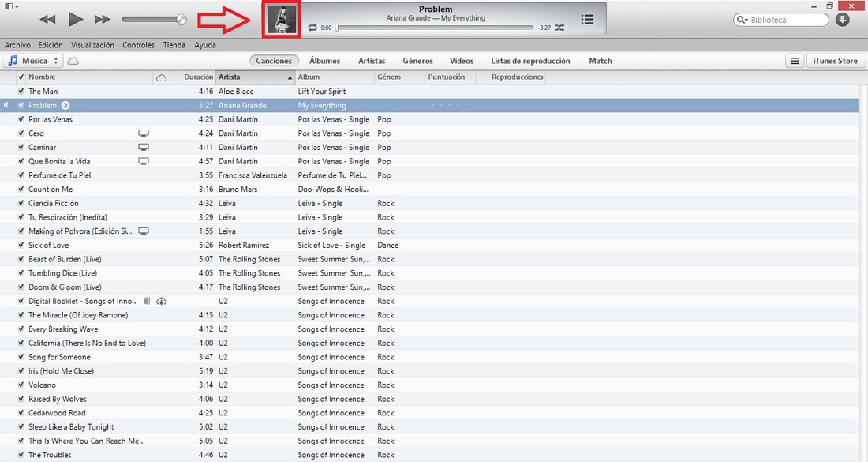Click the play button
The height and width of the screenshot is (462, 868).
75,20
